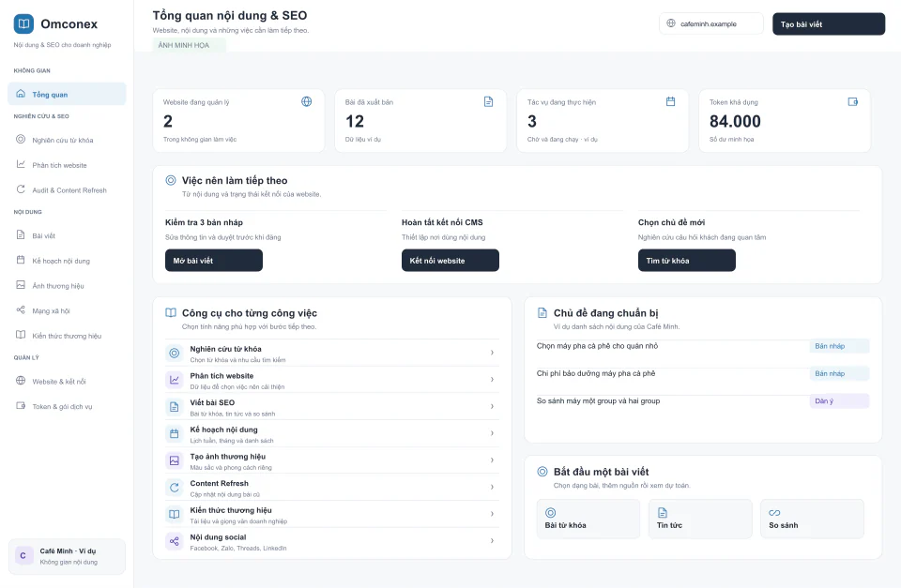The height and width of the screenshot is (588, 901).
Task: Choose the So sánh article type card
Action: click(x=812, y=519)
